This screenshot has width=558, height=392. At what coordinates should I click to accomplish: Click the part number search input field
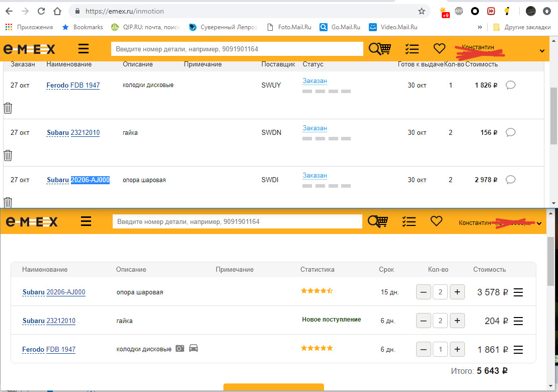point(236,48)
